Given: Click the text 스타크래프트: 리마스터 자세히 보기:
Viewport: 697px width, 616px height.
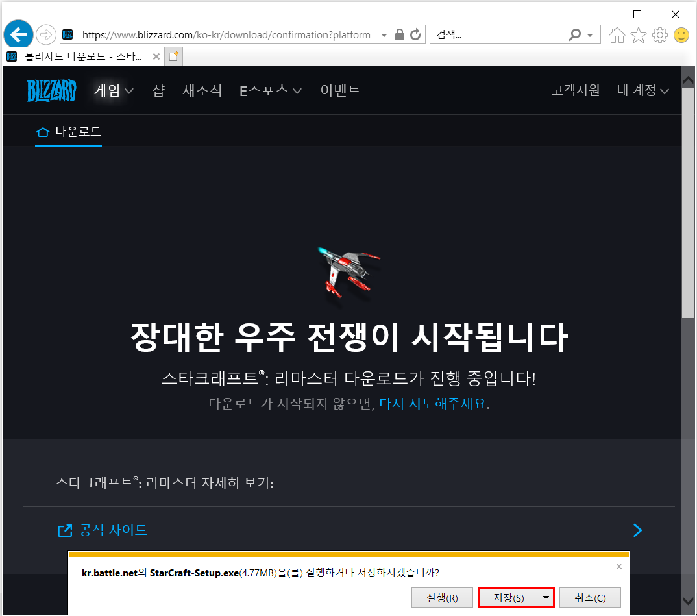Looking at the screenshot, I should point(164,483).
